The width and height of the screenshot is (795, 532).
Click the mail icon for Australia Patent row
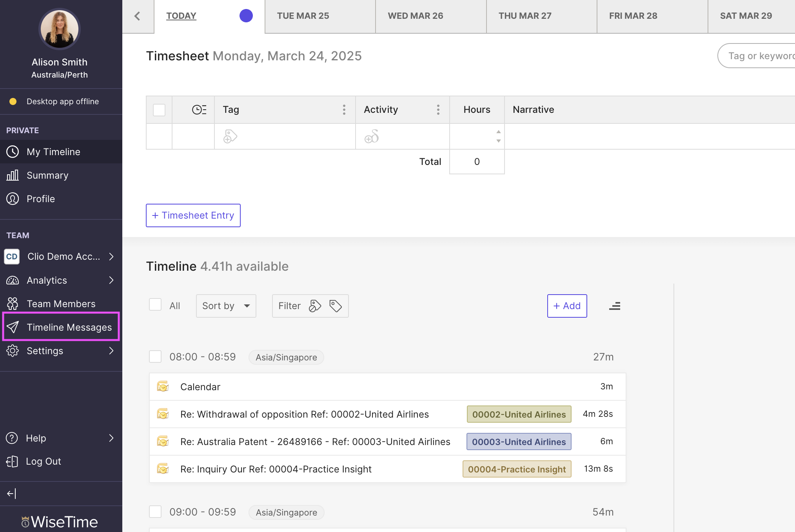click(163, 442)
